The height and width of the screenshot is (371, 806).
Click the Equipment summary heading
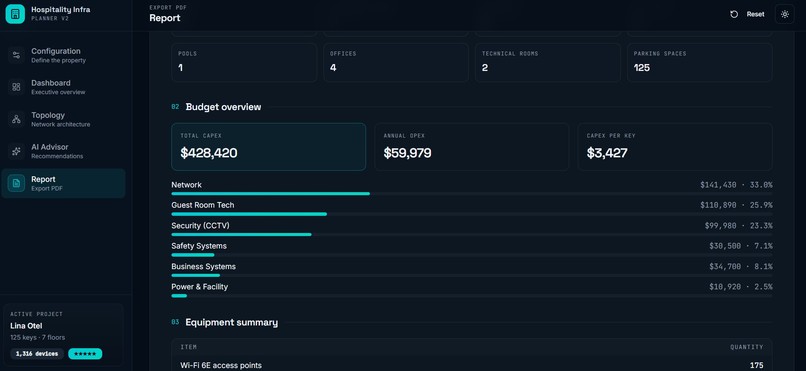coord(231,322)
